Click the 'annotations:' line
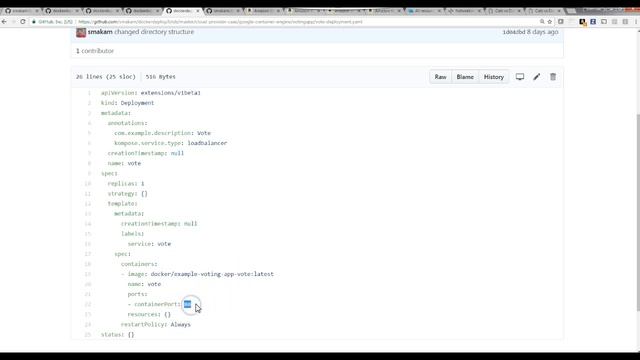Viewport: 640px width, 360px height. coord(127,123)
